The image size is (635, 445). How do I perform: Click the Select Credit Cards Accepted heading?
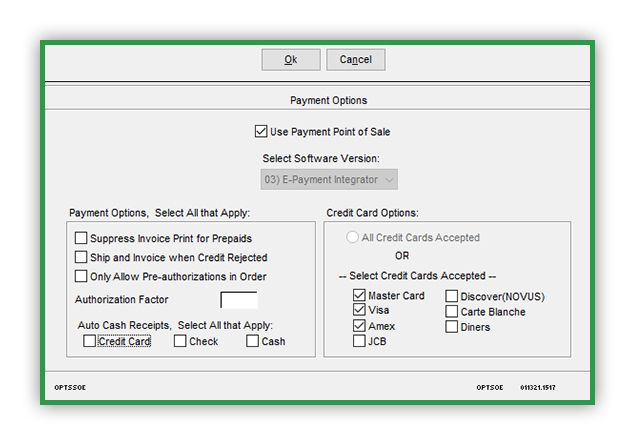click(418, 276)
